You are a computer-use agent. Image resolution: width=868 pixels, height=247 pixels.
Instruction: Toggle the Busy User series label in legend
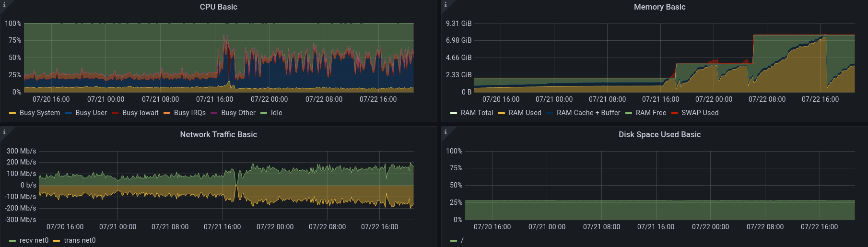(91, 113)
